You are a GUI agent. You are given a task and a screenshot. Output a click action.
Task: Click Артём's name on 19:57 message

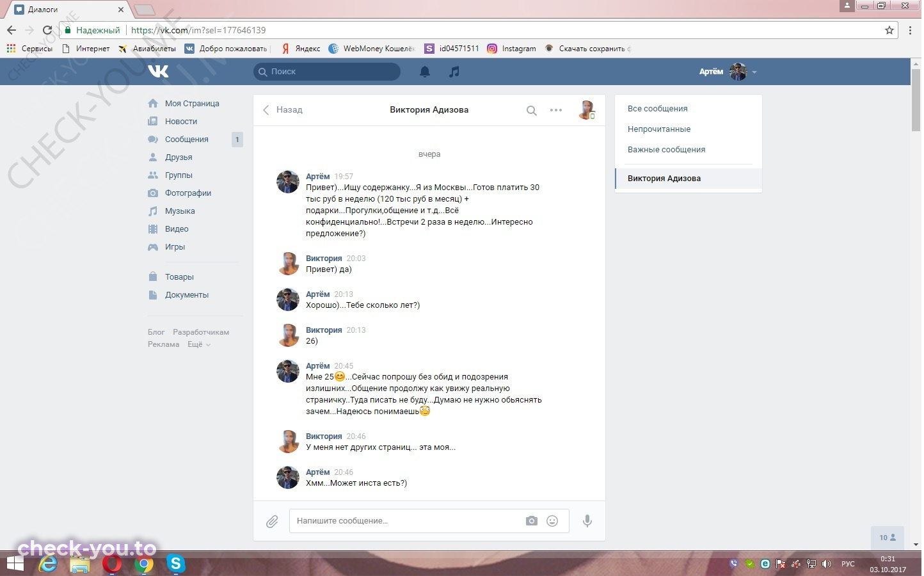pyautogui.click(x=318, y=176)
